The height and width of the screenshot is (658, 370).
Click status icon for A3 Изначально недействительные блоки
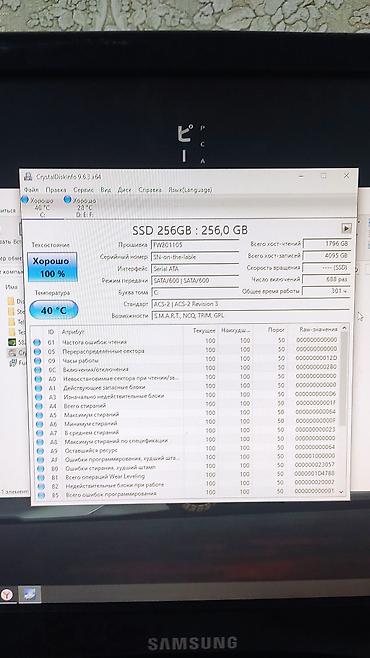pyautogui.click(x=38, y=397)
